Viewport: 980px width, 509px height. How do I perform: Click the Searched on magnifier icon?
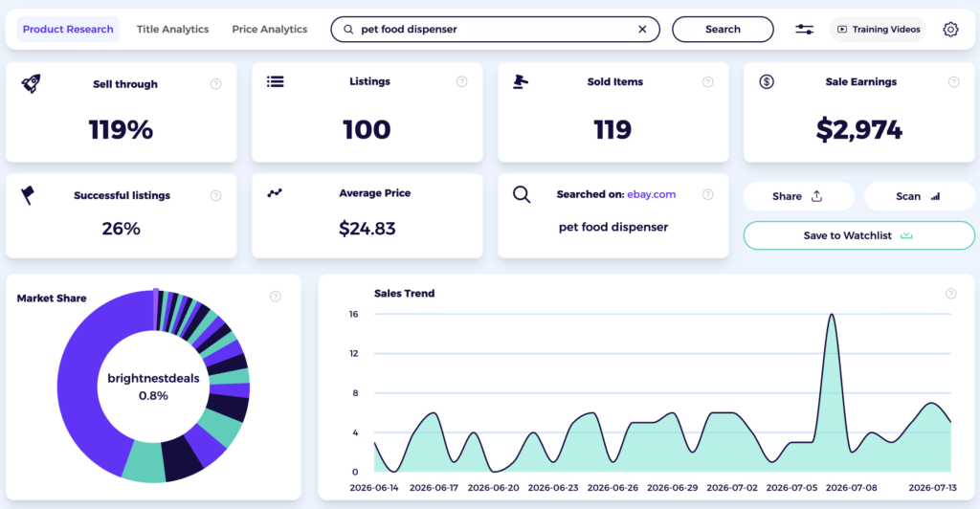[x=522, y=194]
